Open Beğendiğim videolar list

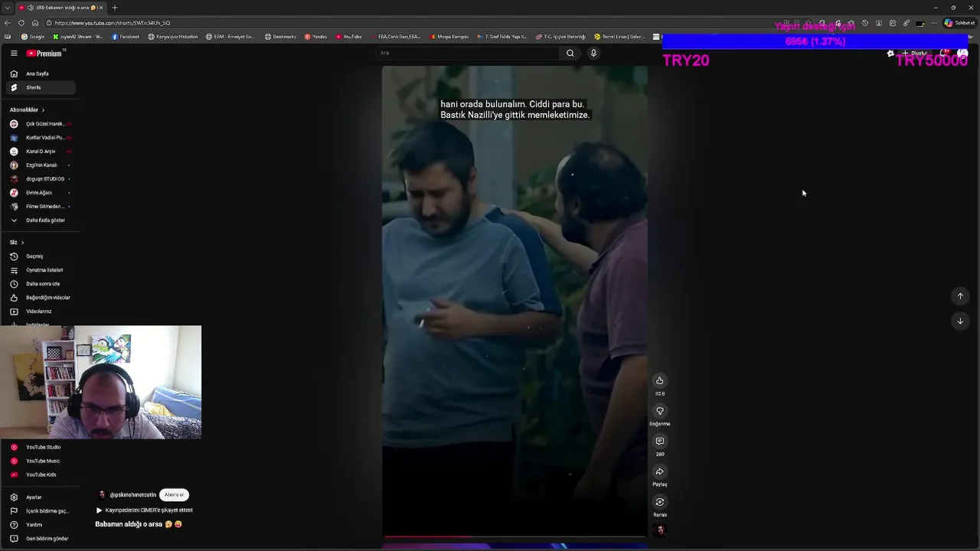coord(40,298)
